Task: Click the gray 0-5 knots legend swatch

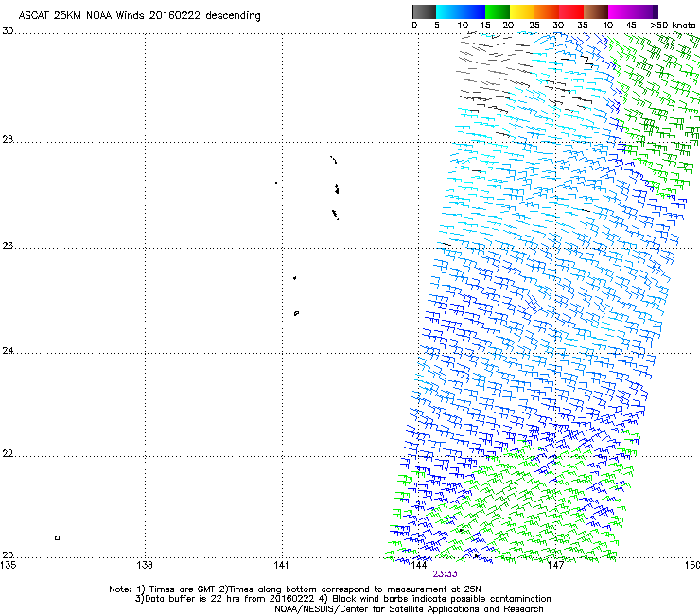Action: tap(424, 11)
